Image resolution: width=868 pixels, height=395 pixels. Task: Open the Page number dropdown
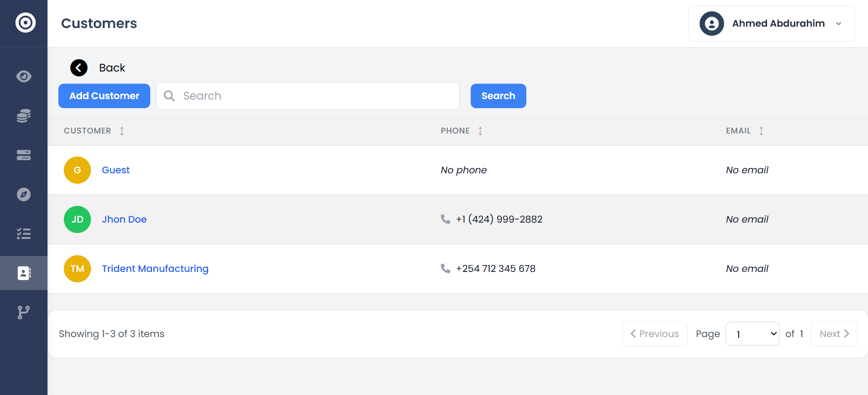tap(752, 333)
